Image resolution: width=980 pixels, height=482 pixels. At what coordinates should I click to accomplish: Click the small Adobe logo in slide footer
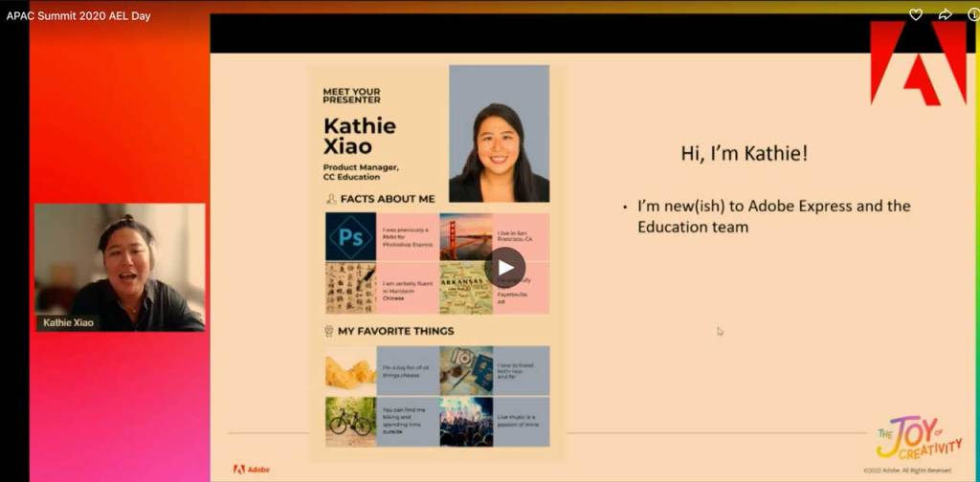point(251,470)
